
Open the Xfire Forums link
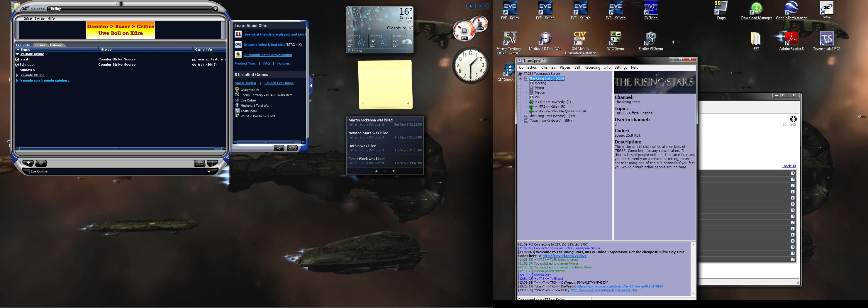tap(283, 63)
